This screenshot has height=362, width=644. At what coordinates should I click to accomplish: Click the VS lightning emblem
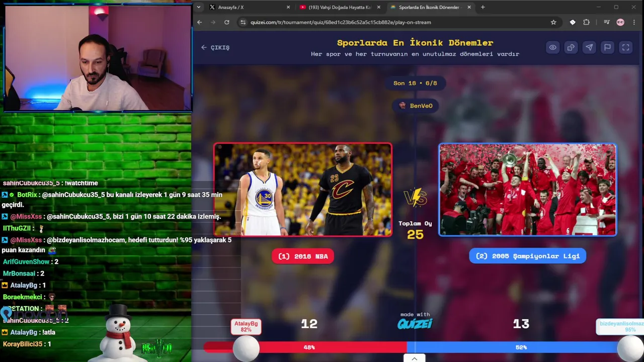[416, 198]
